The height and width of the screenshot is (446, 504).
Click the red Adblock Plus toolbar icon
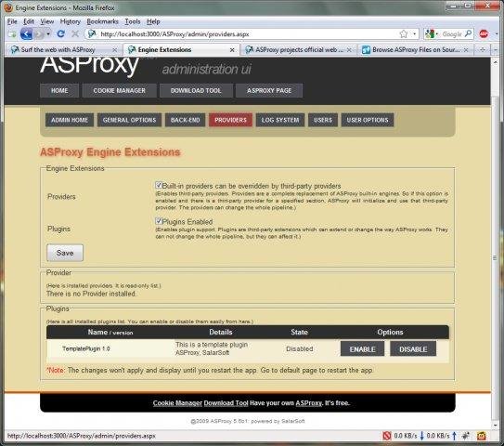point(484,33)
